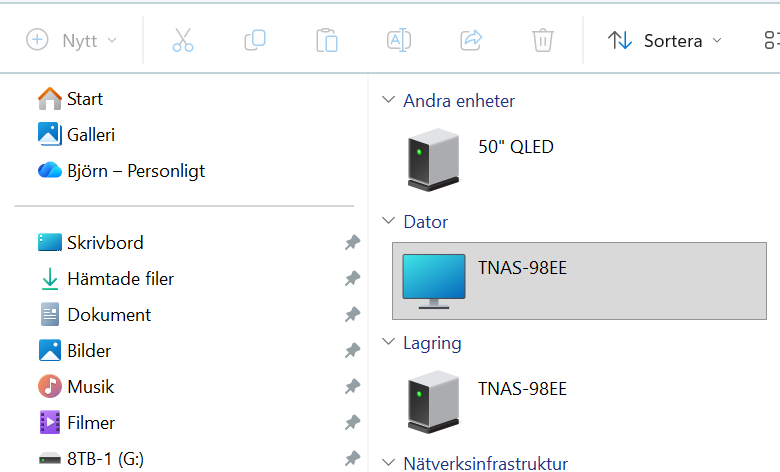Click the pin icon beside Dokument
This screenshot has height=472, width=780.
pyautogui.click(x=352, y=314)
